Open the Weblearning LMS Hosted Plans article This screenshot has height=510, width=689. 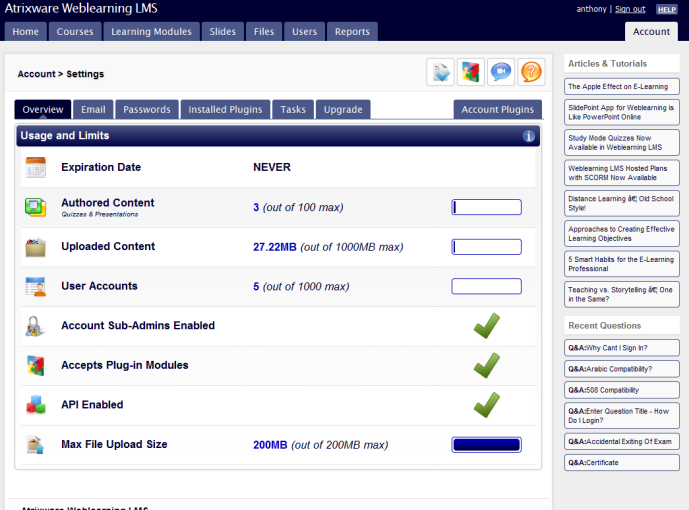[622, 173]
